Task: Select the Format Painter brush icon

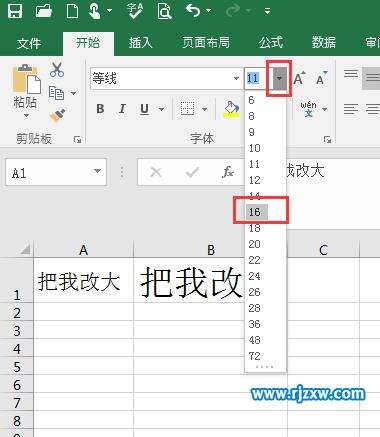Action: (x=57, y=116)
